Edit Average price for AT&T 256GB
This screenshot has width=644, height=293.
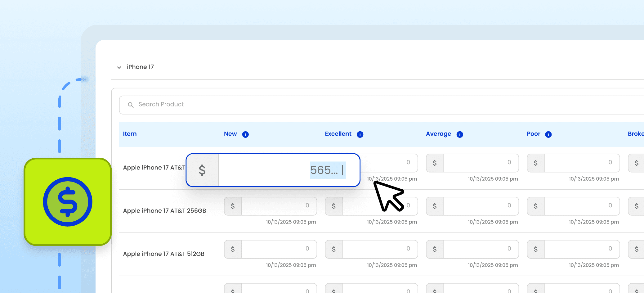tap(472, 206)
